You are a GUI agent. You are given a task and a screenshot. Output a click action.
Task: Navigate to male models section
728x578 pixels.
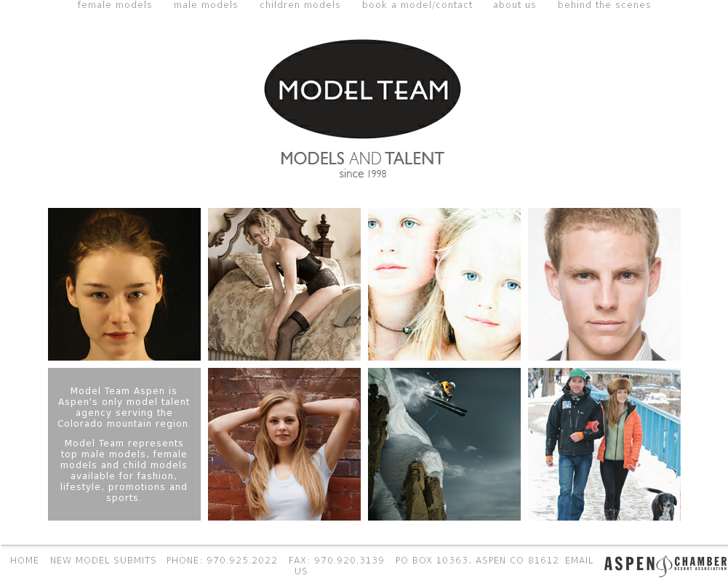[x=205, y=5]
